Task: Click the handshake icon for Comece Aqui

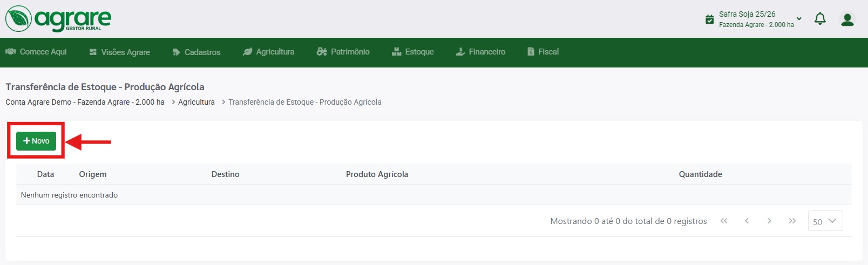Action: click(10, 52)
